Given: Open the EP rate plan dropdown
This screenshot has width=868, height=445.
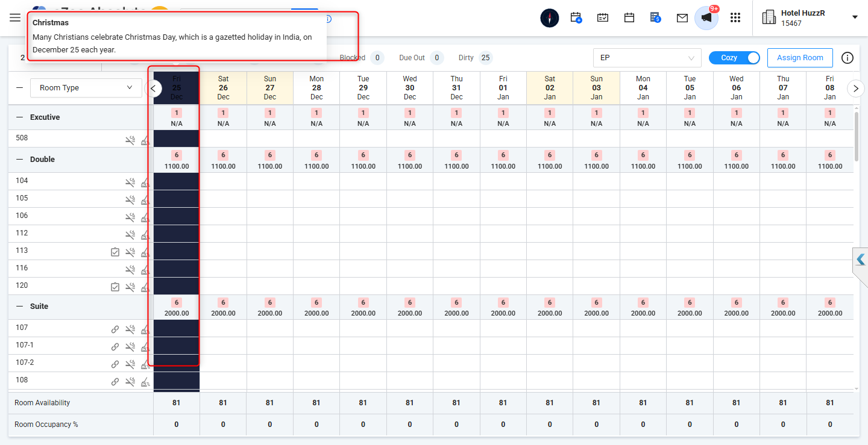Looking at the screenshot, I should click(647, 58).
